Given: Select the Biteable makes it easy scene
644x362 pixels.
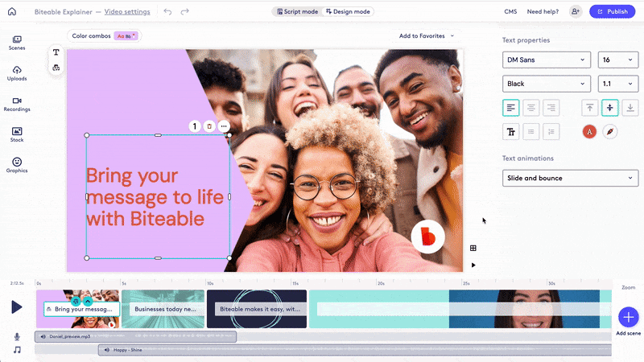Looking at the screenshot, I should (257, 309).
